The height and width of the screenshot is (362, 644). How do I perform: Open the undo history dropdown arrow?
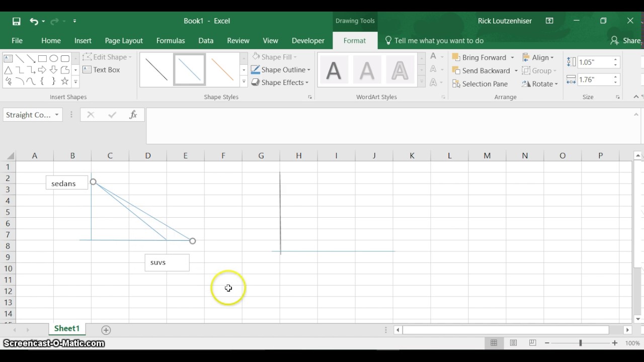click(x=43, y=21)
